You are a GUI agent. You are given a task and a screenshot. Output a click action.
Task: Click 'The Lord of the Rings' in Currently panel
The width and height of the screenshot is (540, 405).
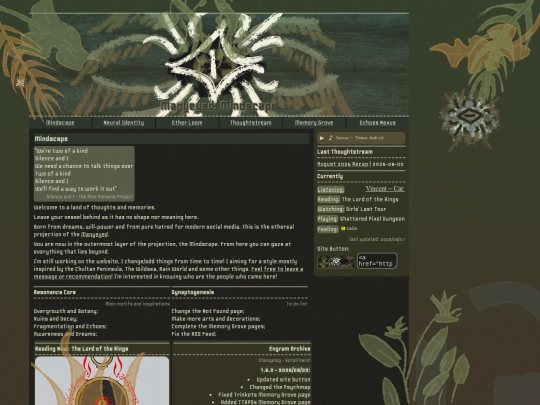pos(370,199)
